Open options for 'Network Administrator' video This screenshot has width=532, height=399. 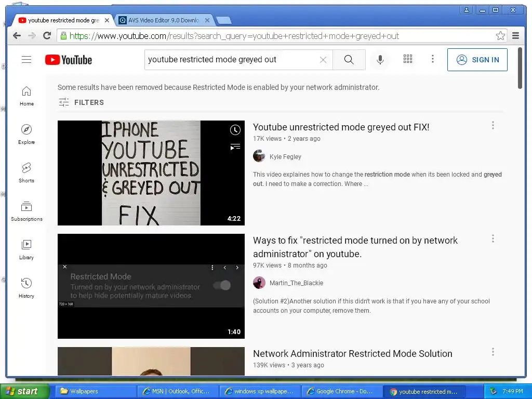click(493, 352)
